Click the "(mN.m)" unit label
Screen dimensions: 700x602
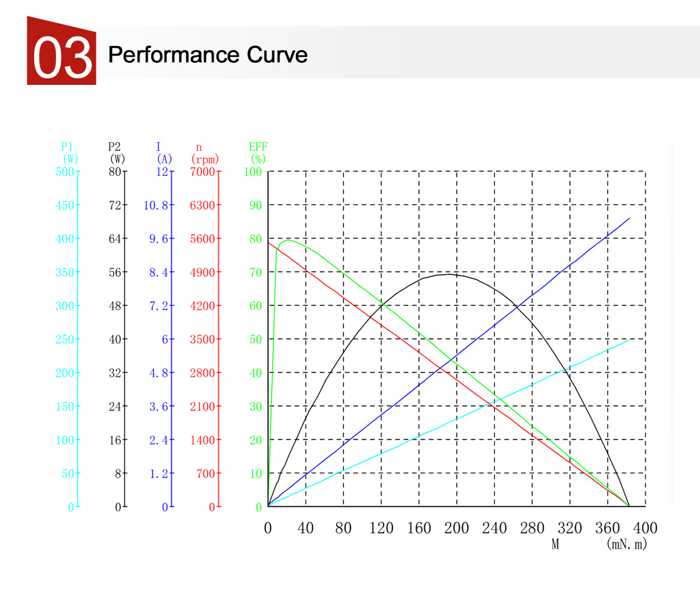pyautogui.click(x=626, y=545)
